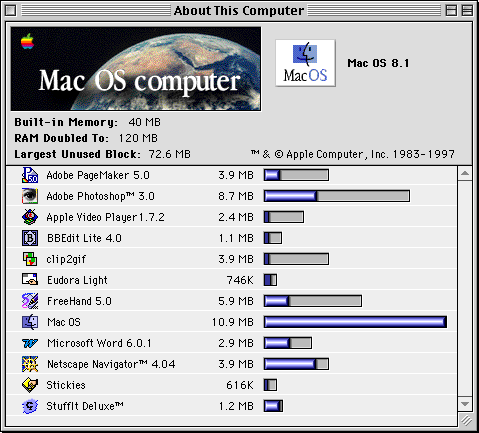Click the Apple Video Player memory bar
Screen dimensions: 479x433
tap(284, 217)
